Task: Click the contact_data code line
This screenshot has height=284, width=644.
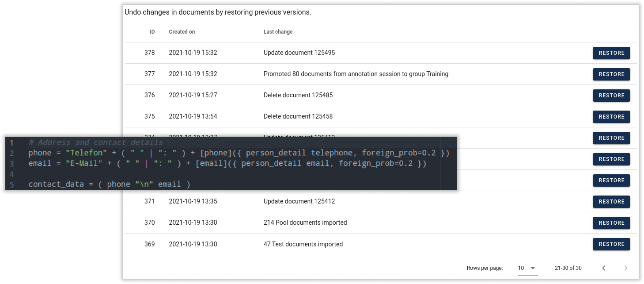Action: 109,184
